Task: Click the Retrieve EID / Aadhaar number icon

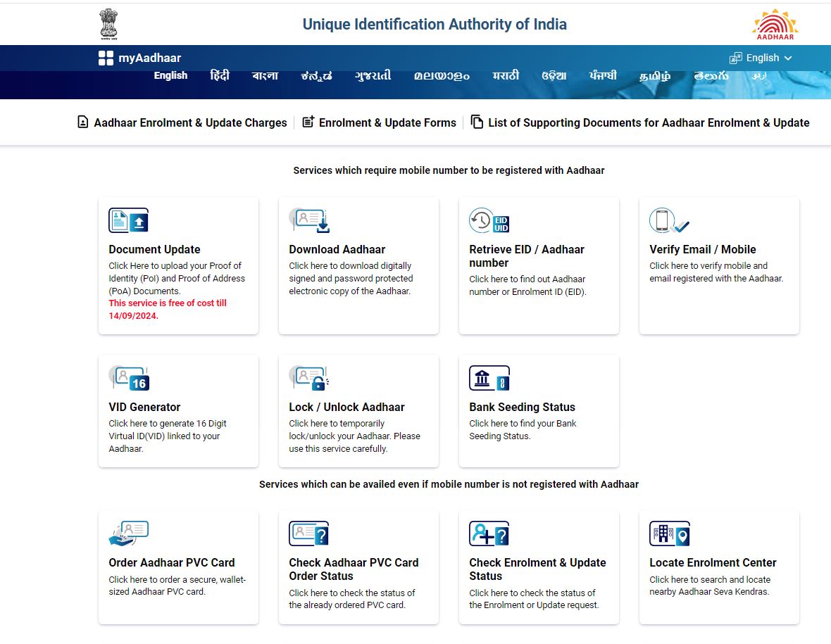Action: (x=489, y=220)
